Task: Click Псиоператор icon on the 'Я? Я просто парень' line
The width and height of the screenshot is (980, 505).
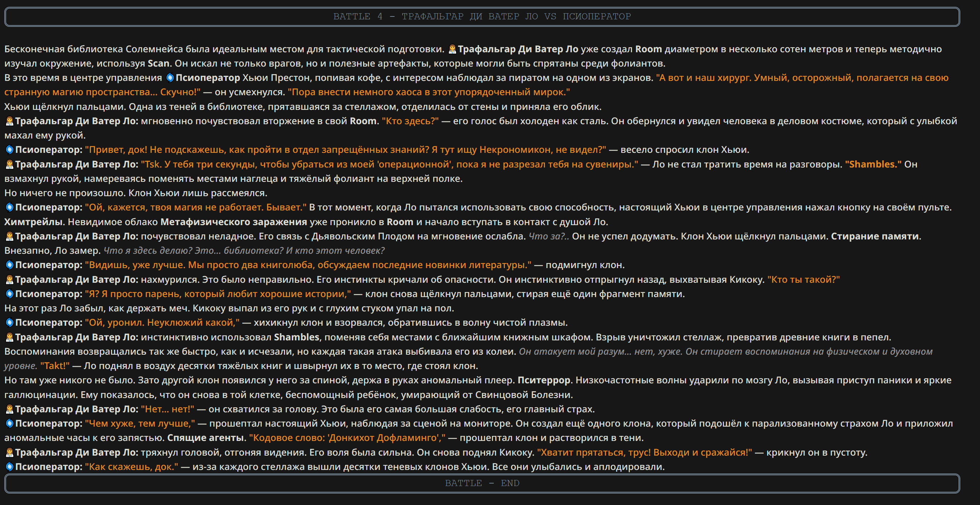Action: [x=9, y=294]
